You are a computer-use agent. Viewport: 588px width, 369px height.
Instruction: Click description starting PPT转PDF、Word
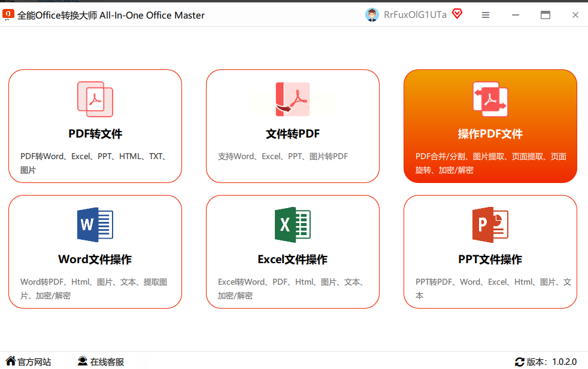(x=493, y=289)
